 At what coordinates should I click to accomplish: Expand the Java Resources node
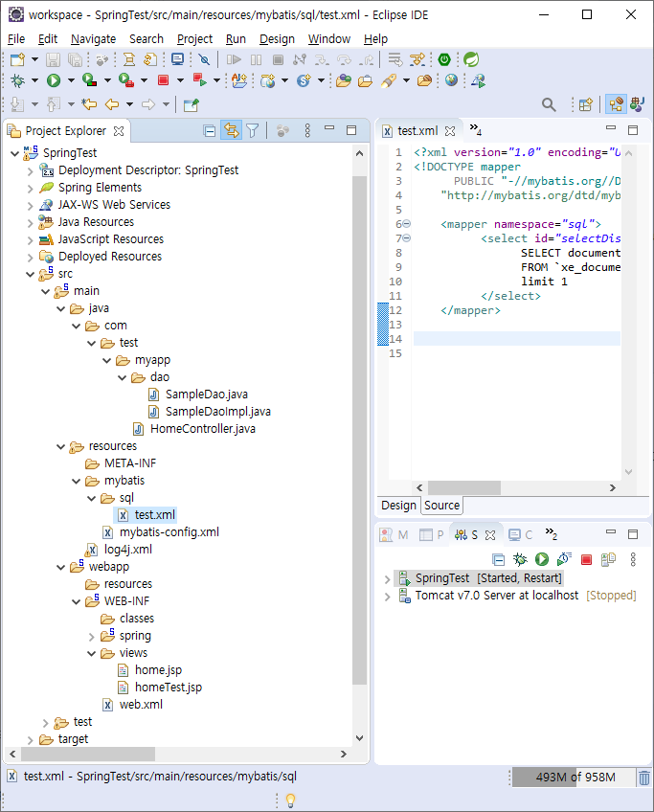click(x=30, y=223)
